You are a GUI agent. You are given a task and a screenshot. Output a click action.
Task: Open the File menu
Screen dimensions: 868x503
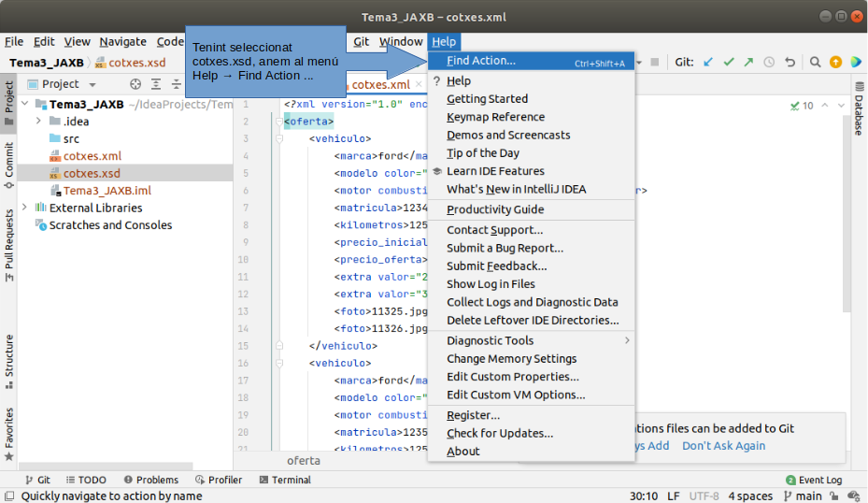14,41
